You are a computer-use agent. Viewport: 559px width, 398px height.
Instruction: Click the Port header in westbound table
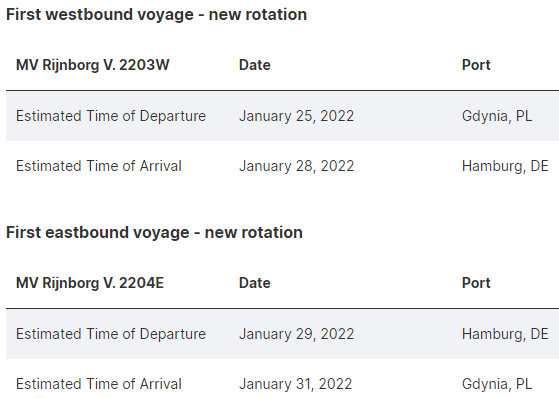476,65
